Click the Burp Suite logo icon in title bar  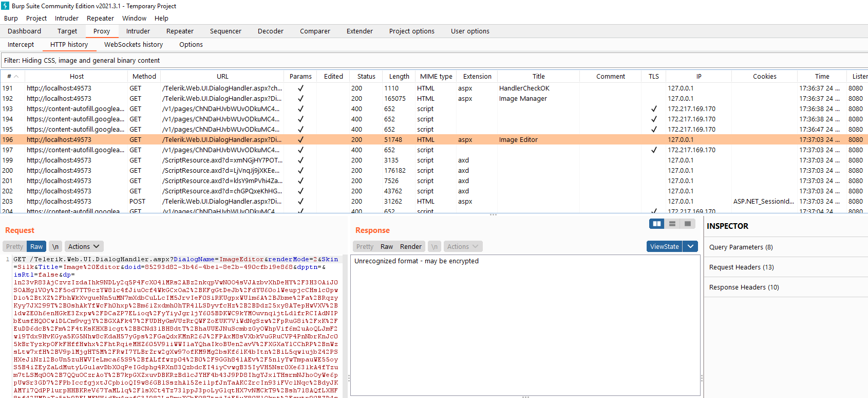[5, 6]
